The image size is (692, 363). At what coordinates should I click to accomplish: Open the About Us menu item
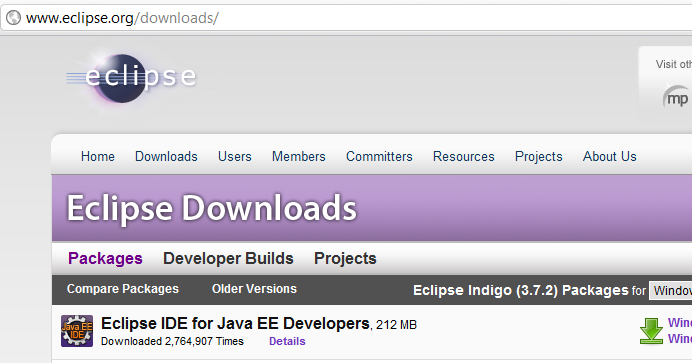pos(610,157)
